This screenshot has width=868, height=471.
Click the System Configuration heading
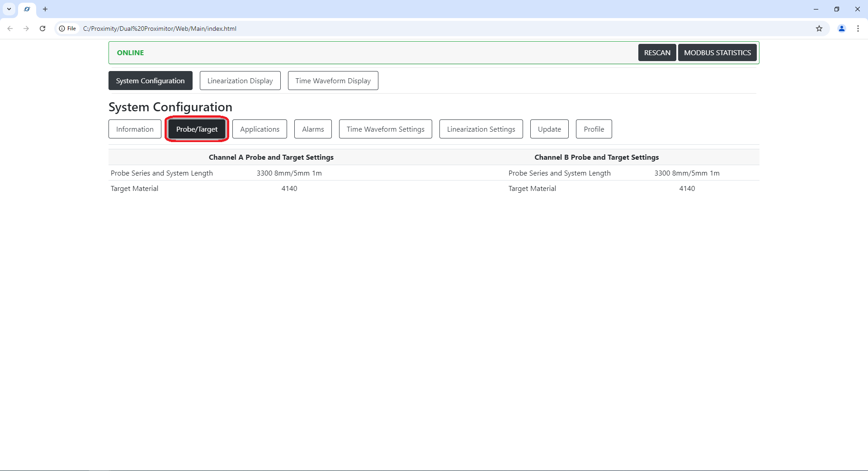[x=170, y=107]
